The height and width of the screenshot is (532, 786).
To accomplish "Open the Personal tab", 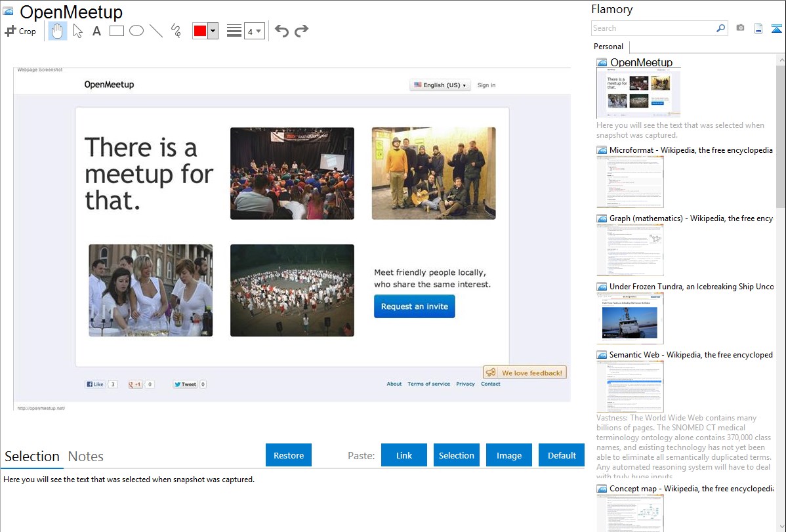I will click(609, 47).
